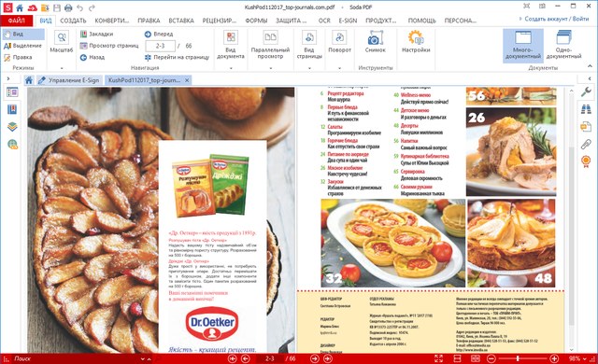Viewport: 598px width, 364px height.
Task: Toggle the fit width icon in status bar
Action: (457, 358)
